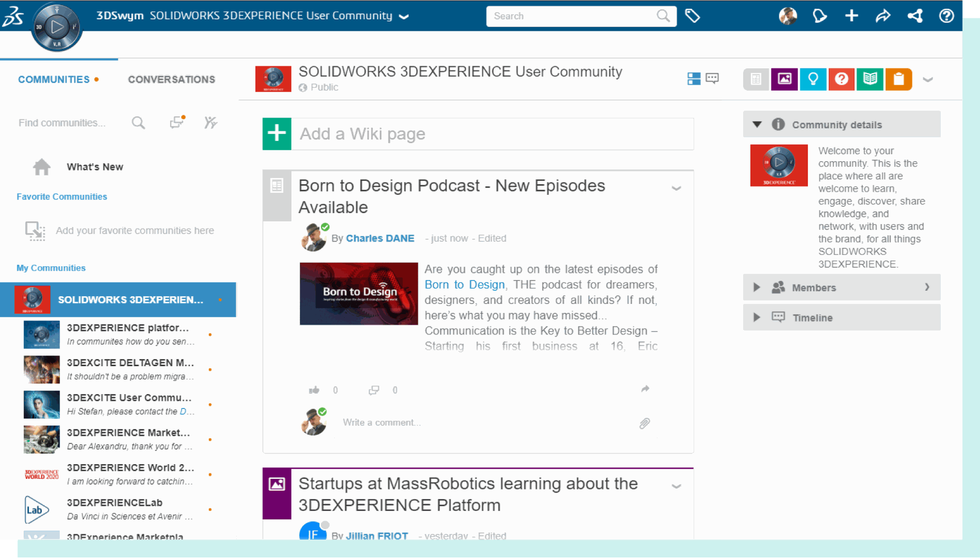Open Startups at MassRobotics post title
The width and height of the screenshot is (980, 560).
[x=468, y=494]
